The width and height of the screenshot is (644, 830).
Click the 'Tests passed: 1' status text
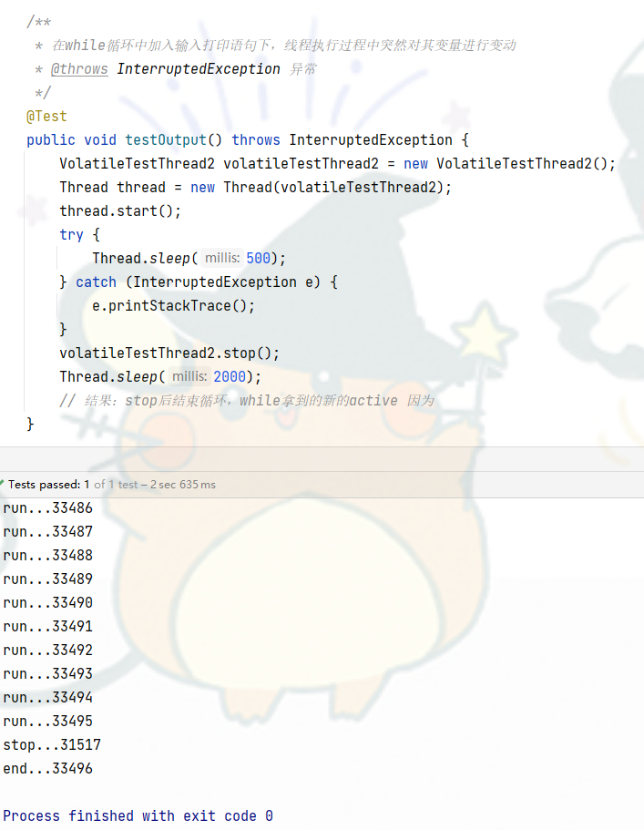point(48,485)
